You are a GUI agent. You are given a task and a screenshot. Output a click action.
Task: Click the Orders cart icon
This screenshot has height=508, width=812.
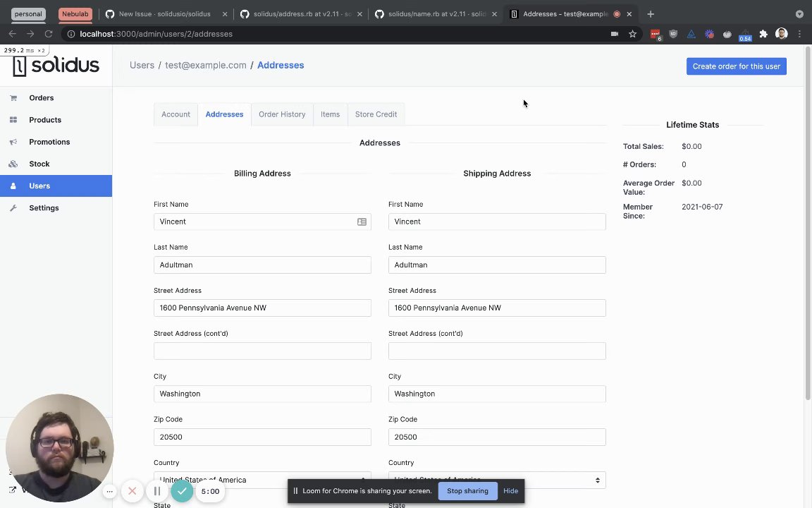tap(13, 98)
